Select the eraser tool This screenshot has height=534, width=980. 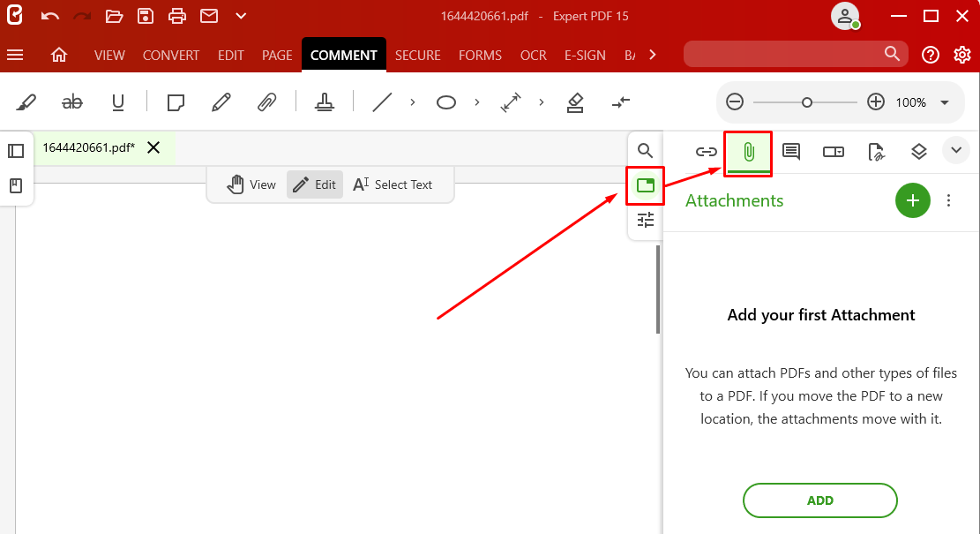point(575,102)
